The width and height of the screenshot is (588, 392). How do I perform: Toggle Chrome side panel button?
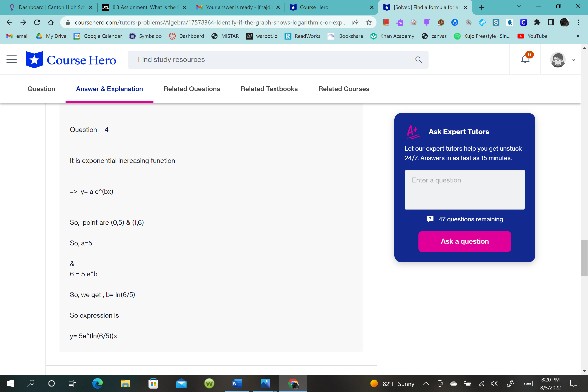pyautogui.click(x=551, y=23)
